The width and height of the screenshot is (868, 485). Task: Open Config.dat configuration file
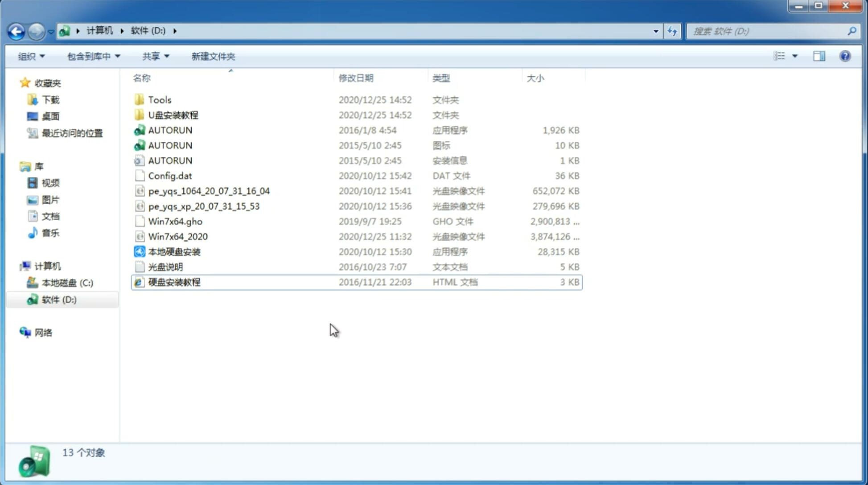pos(170,175)
